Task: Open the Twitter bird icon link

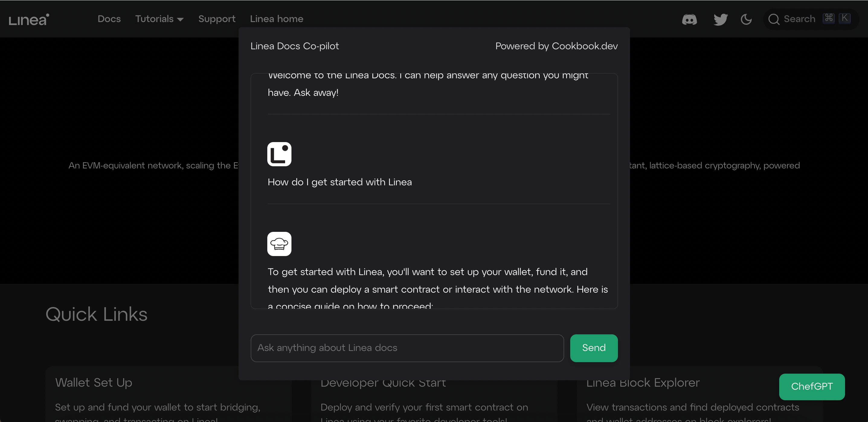Action: pyautogui.click(x=721, y=19)
